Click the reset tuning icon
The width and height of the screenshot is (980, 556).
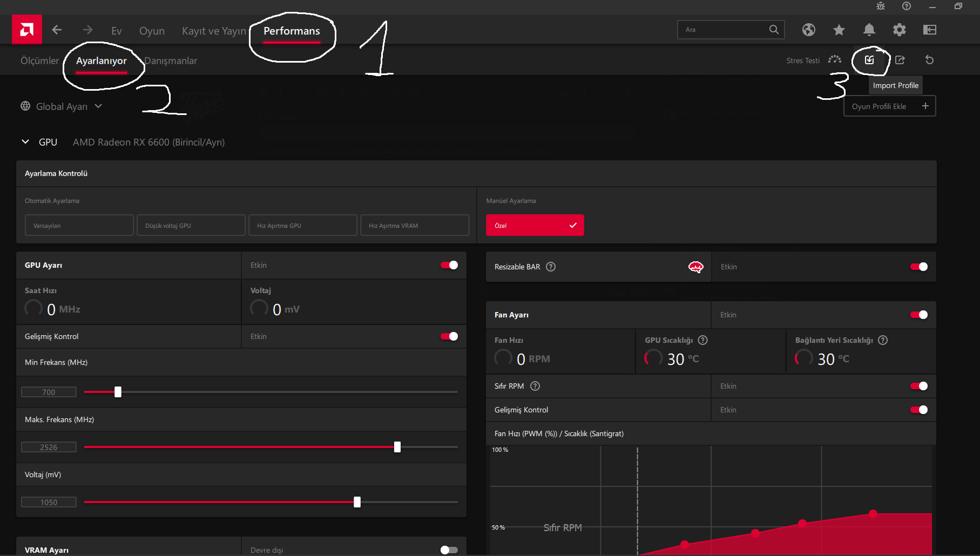929,60
